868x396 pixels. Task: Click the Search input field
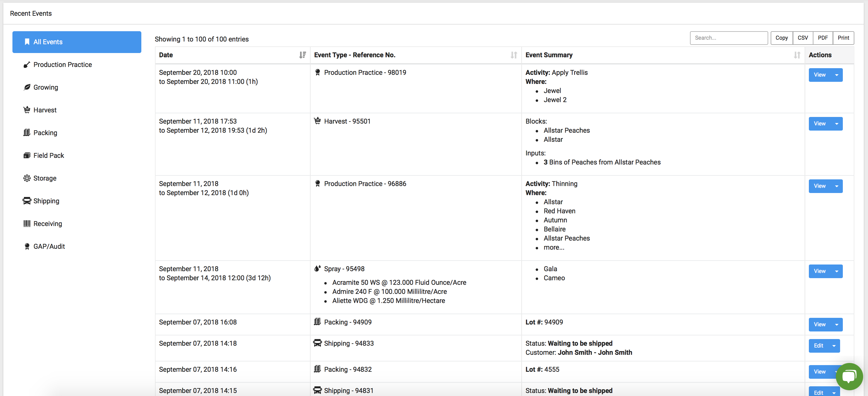tap(728, 38)
